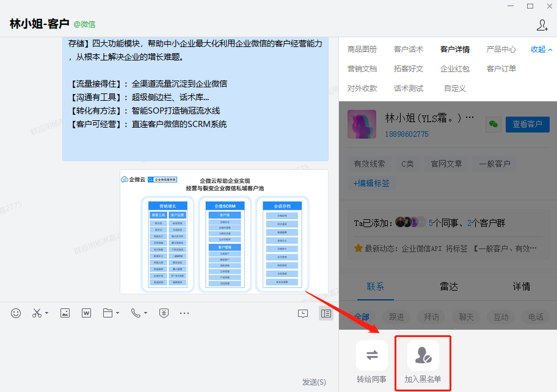Open the emoji picker in chat toolbar
557x392 pixels.
pyautogui.click(x=16, y=313)
